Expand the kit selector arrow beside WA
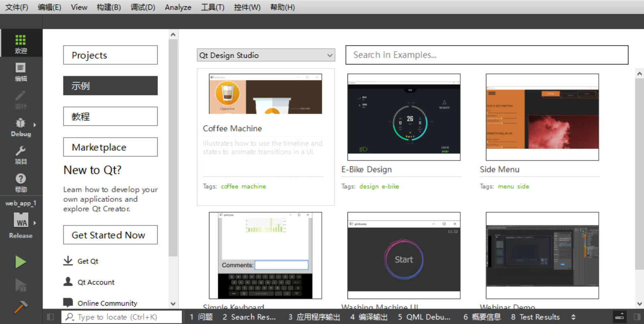This screenshot has height=324, width=644. coord(35,223)
